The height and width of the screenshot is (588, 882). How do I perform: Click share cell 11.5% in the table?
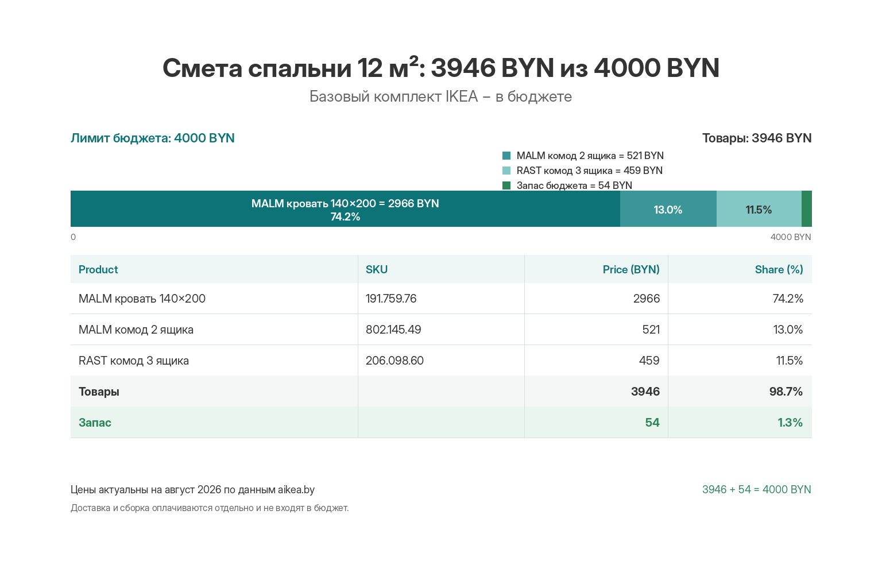740,361
